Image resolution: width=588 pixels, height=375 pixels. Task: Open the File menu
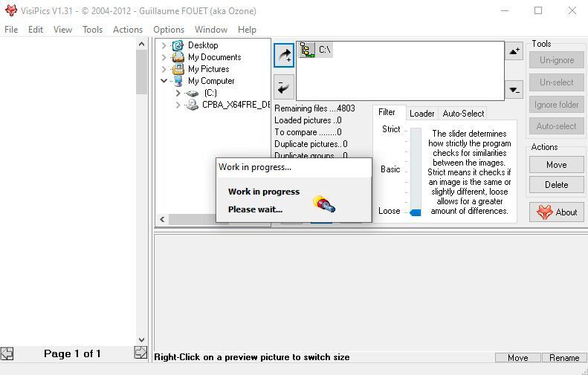tap(11, 30)
